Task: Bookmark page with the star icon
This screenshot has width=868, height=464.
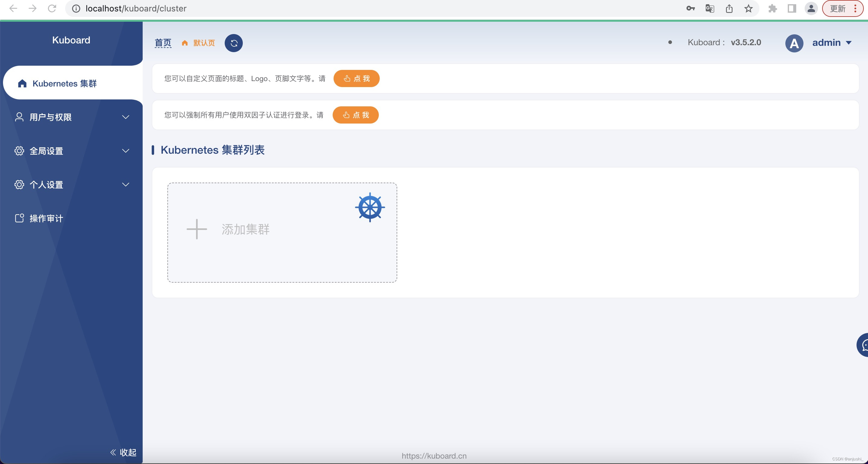Action: (748, 8)
